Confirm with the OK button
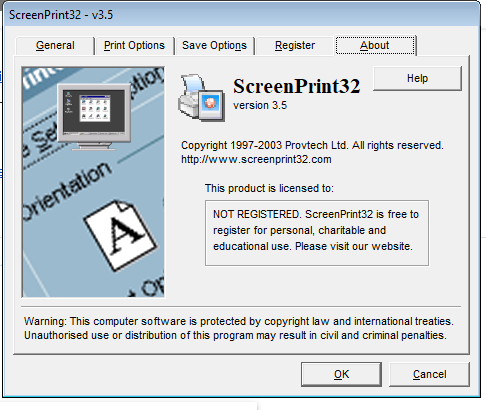This screenshot has width=486, height=410. coord(341,374)
